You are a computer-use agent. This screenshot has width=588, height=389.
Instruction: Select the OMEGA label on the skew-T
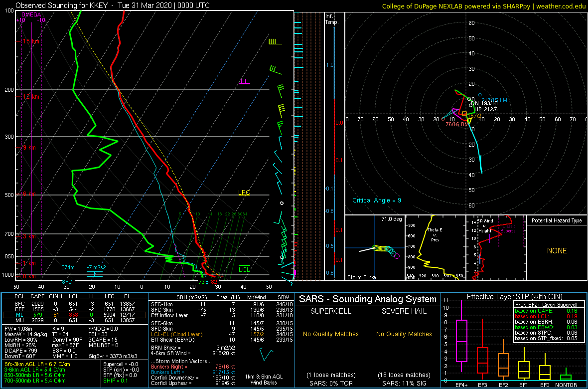31,14
